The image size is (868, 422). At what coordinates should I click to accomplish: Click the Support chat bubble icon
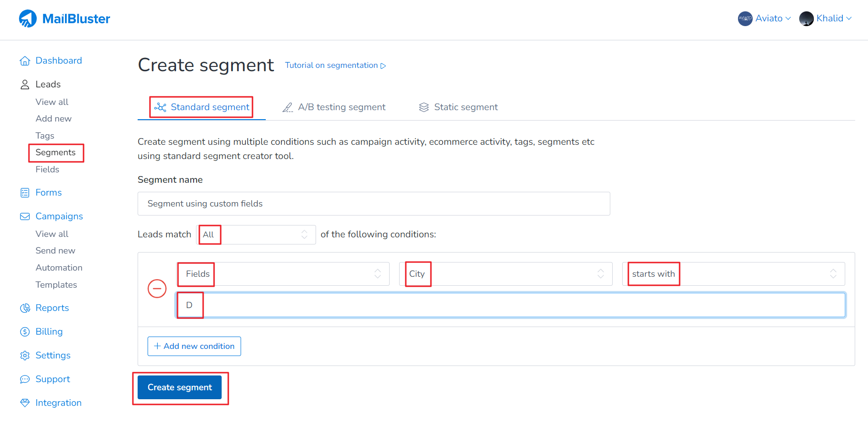(x=25, y=379)
